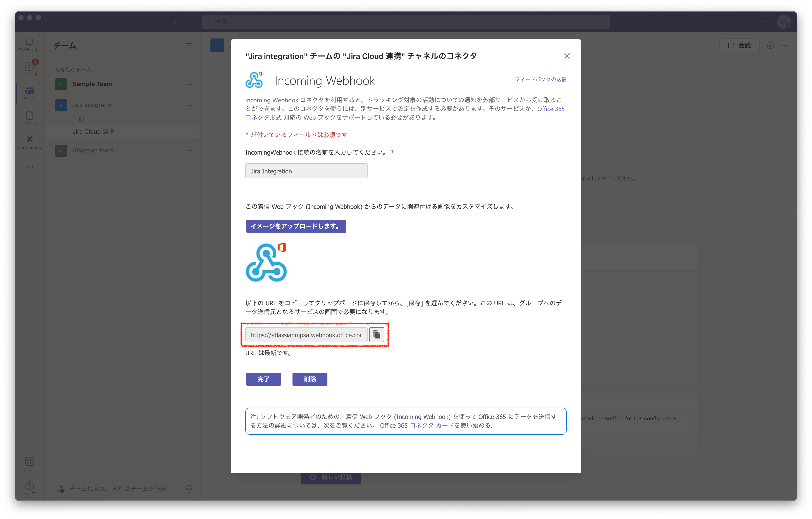812x519 pixels.
Task: Open team settings gear at the bottom
Action: tap(189, 489)
